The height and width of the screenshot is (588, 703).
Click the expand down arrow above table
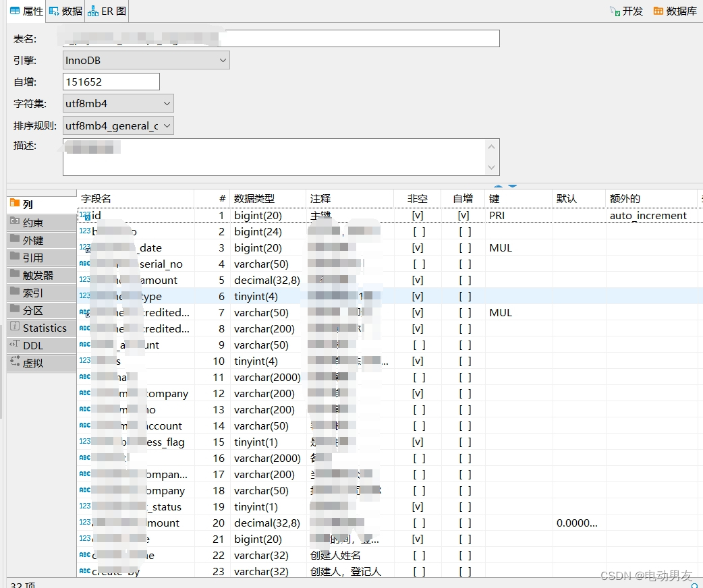513,185
